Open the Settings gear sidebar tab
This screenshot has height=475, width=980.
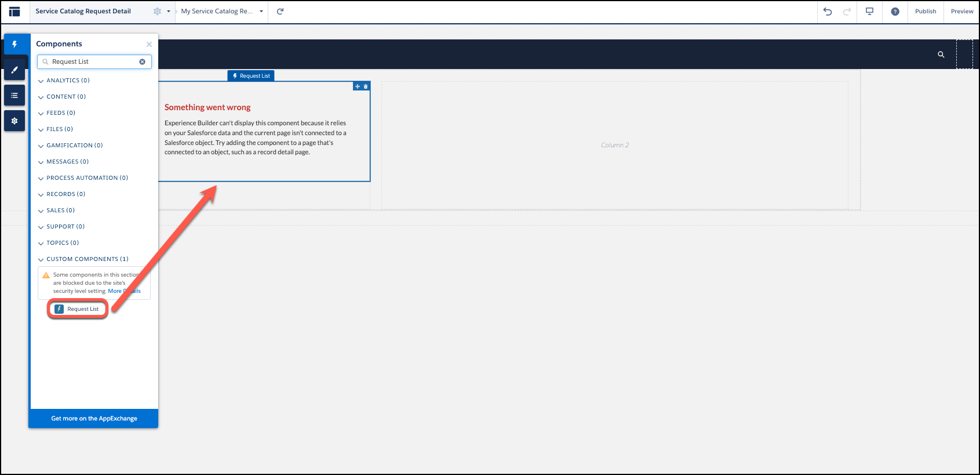pos(14,121)
